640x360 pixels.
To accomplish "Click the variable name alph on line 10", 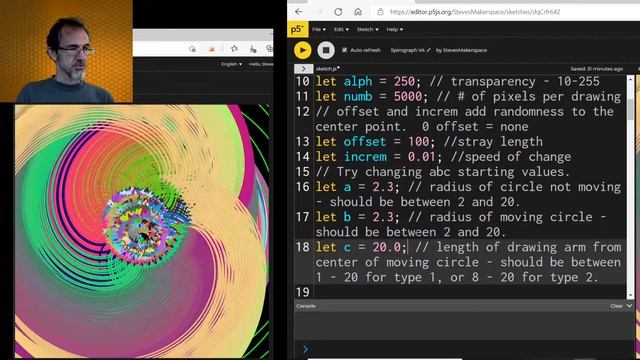I will [358, 81].
